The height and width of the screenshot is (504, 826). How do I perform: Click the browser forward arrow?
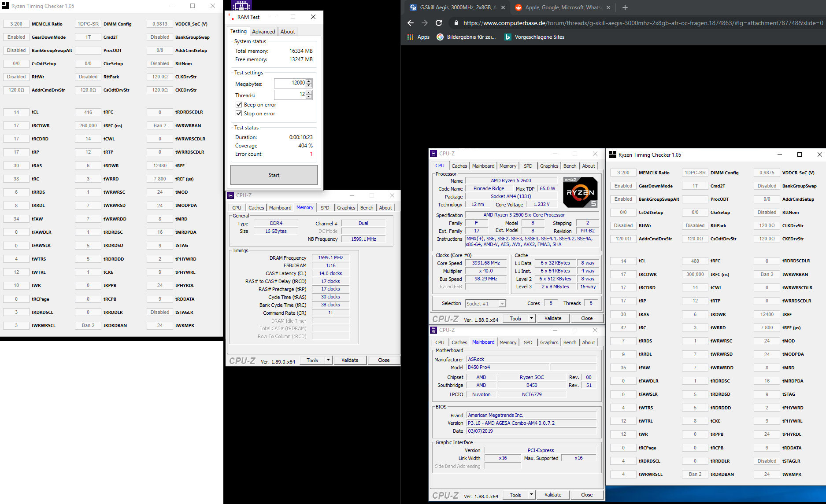click(x=425, y=23)
